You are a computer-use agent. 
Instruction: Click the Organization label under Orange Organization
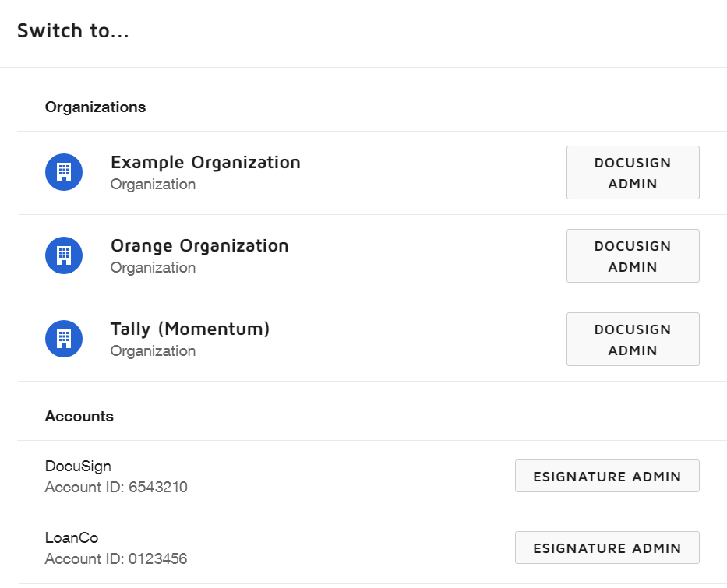point(154,267)
